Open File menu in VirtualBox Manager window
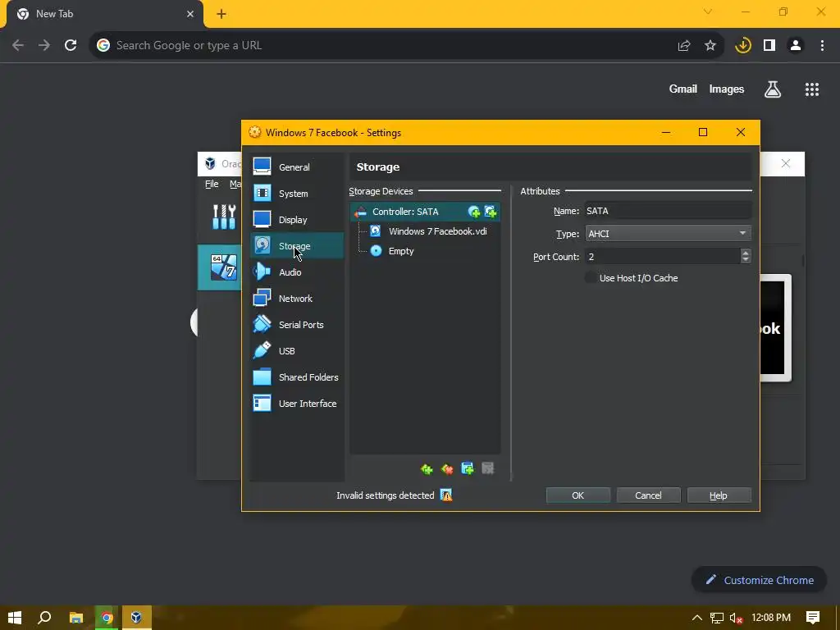 [x=212, y=185]
